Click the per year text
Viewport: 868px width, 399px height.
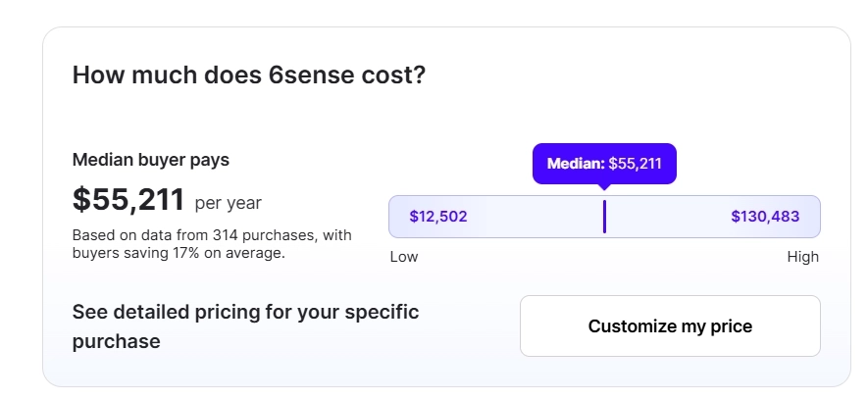[x=229, y=203]
